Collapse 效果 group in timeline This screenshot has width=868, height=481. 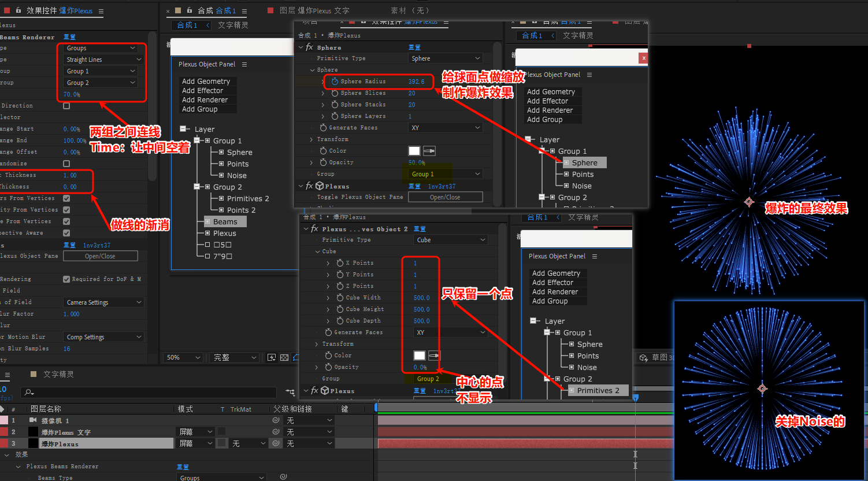pyautogui.click(x=7, y=455)
